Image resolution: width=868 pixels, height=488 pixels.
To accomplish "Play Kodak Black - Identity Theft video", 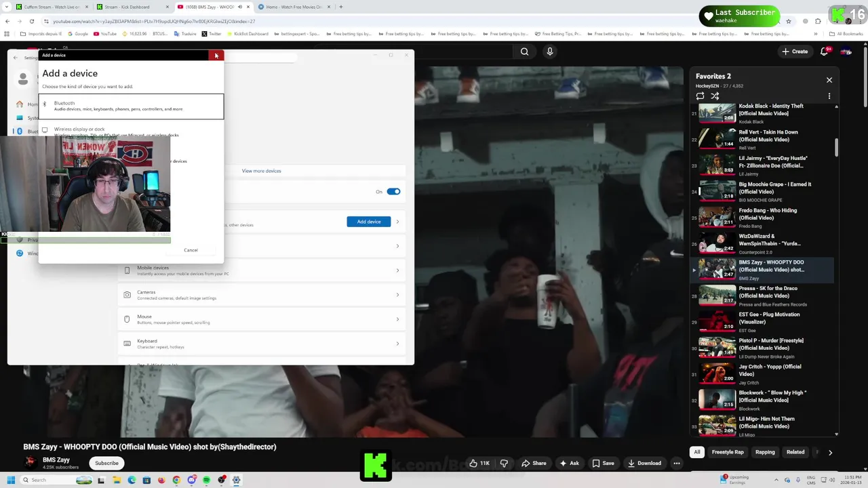I will 762,113.
